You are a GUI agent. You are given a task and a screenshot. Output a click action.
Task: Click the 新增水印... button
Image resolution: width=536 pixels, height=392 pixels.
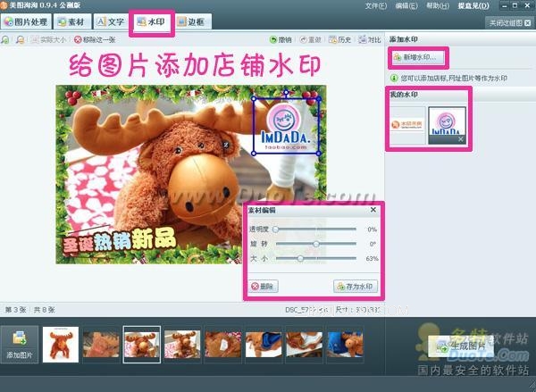point(418,57)
